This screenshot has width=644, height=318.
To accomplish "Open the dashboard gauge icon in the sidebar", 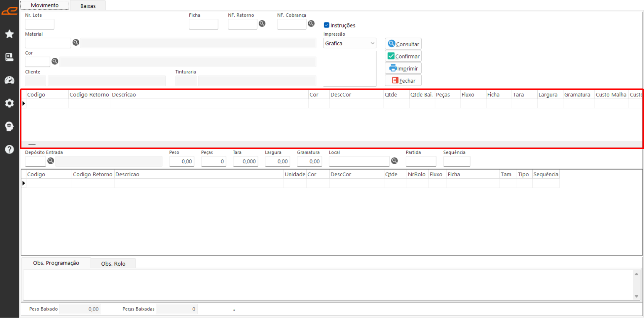I will point(9,80).
